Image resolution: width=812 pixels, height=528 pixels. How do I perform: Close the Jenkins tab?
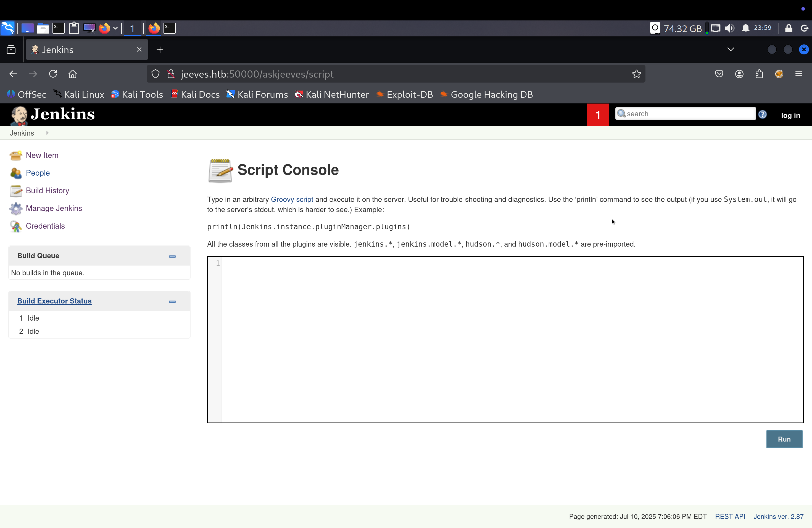(139, 49)
